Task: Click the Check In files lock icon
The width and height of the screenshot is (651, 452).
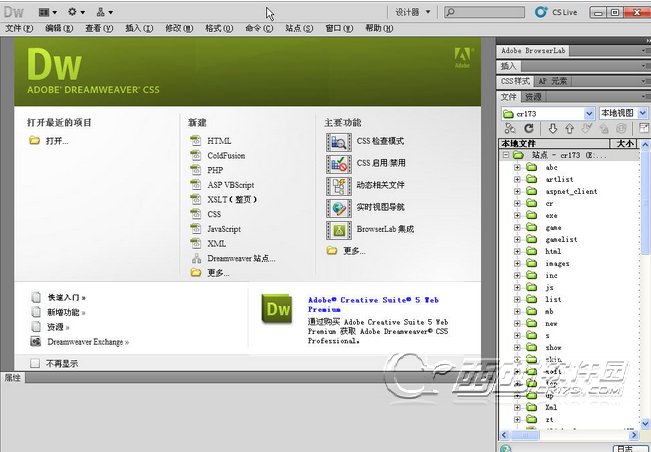Action: (604, 129)
